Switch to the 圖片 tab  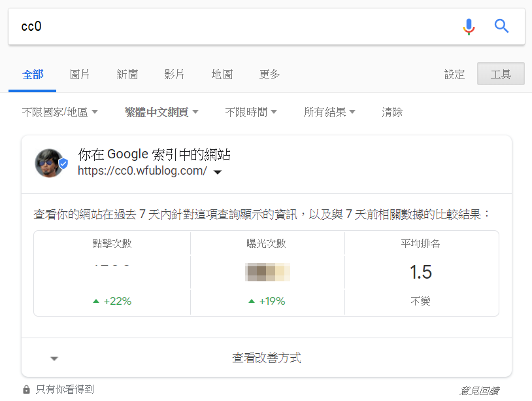80,75
